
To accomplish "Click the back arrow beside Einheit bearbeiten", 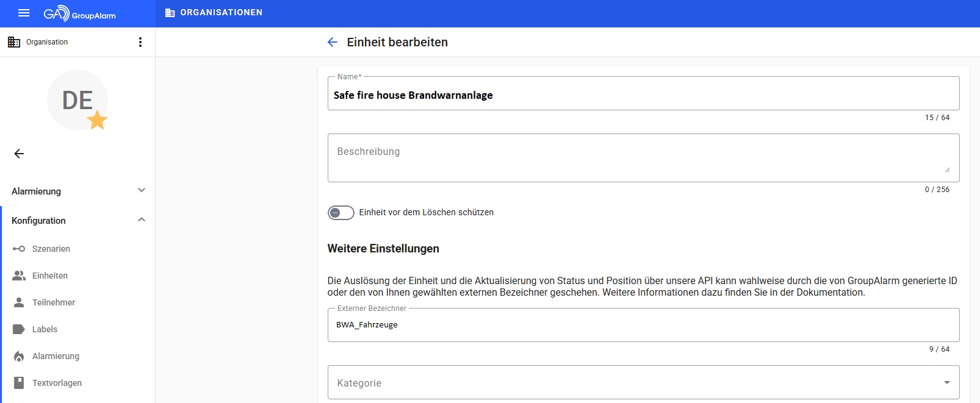I will [x=333, y=42].
